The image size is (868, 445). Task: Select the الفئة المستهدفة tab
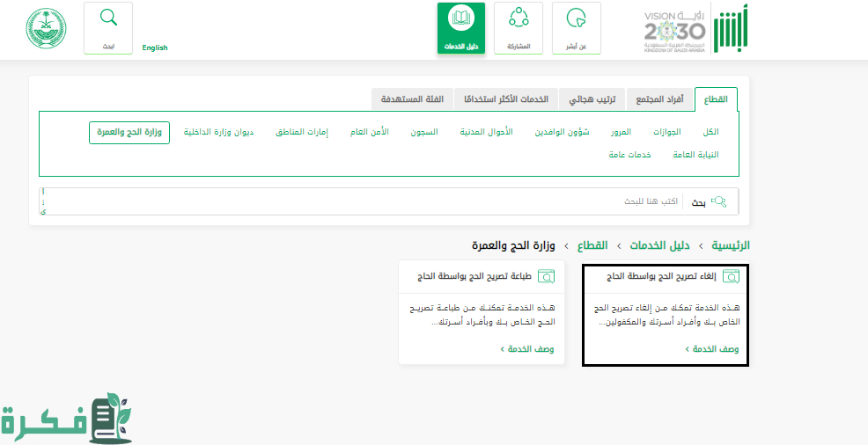412,99
